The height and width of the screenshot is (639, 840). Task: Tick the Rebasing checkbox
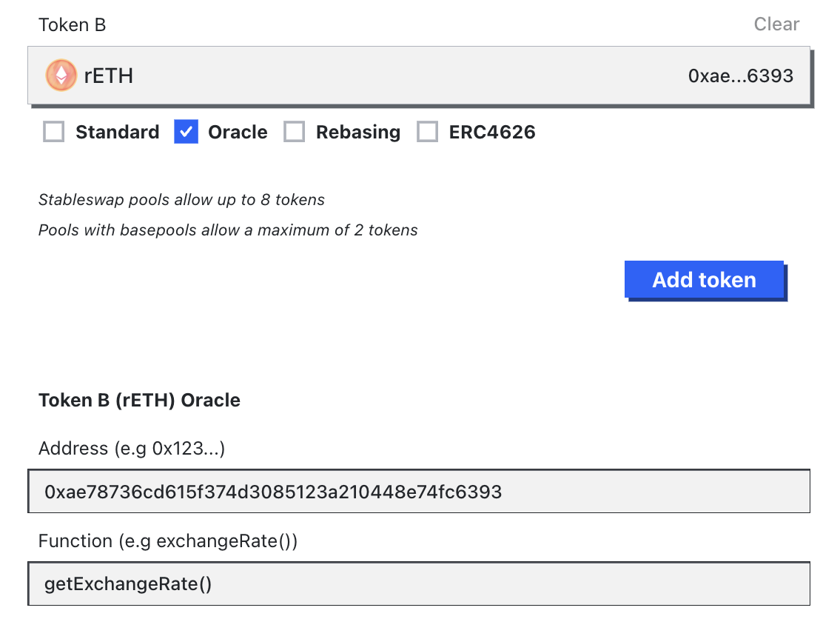tap(295, 132)
